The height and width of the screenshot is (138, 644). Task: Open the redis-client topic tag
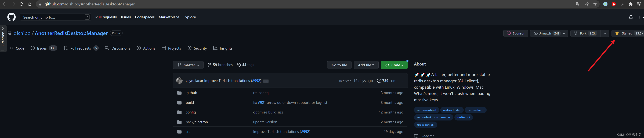(476, 110)
